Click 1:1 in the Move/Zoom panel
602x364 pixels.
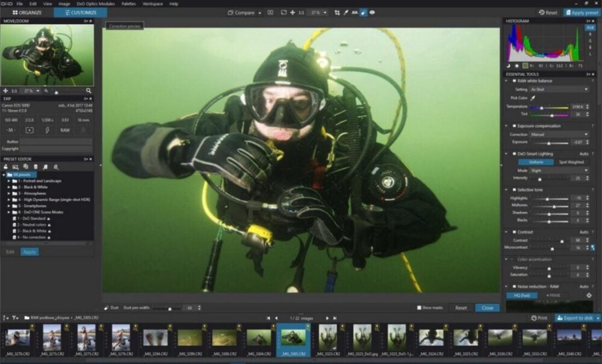coord(14,91)
